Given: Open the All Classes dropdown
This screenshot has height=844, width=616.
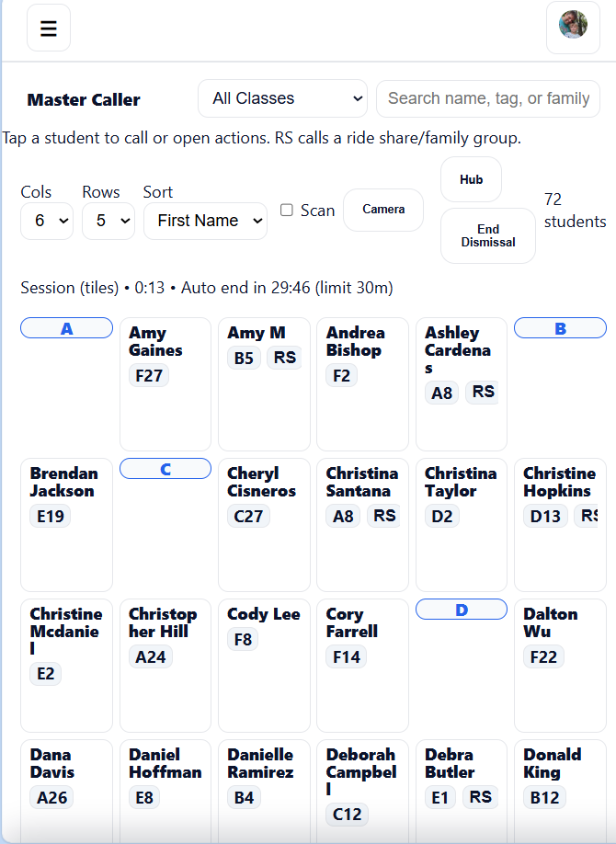Looking at the screenshot, I should tap(282, 98).
